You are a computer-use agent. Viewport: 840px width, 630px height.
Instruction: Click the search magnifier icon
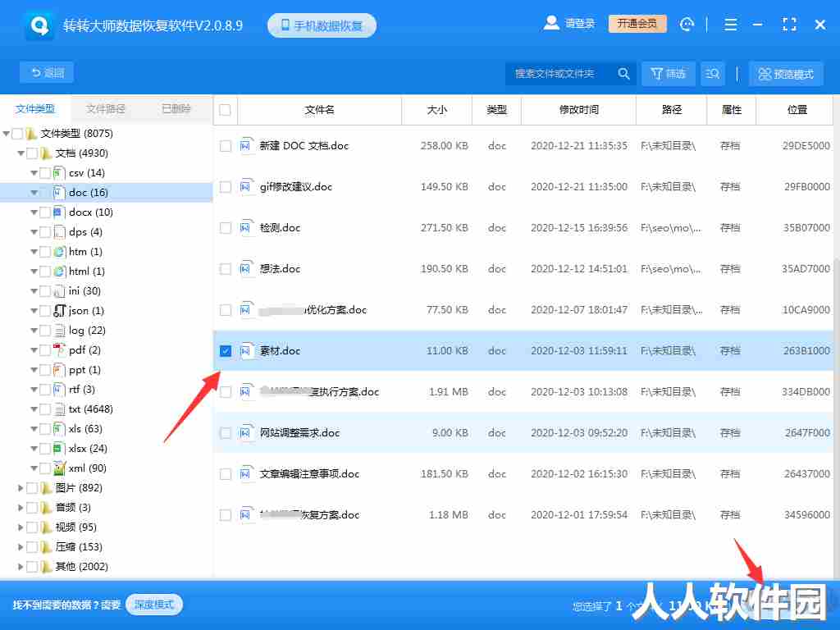pos(623,73)
